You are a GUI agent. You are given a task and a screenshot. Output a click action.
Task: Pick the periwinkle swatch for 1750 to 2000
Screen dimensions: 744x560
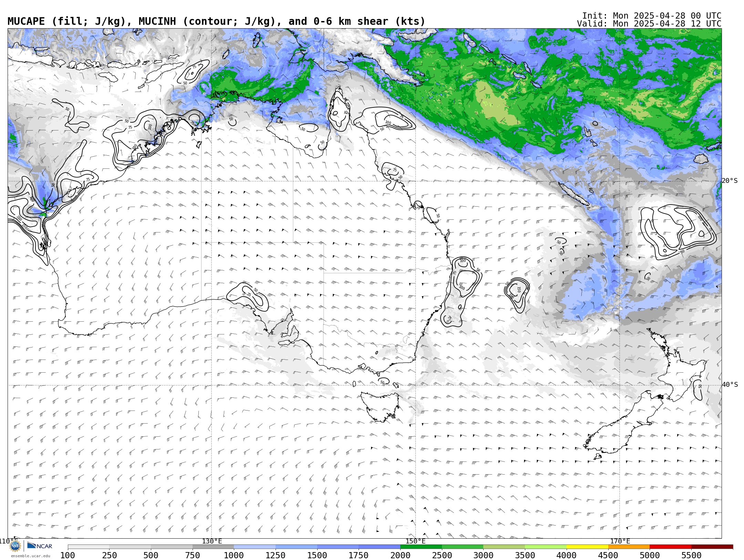click(379, 547)
